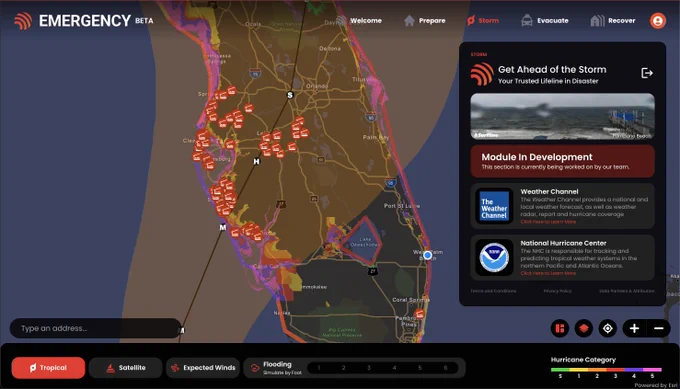
Task: Open the Weather Channel card title
Action: [549, 191]
